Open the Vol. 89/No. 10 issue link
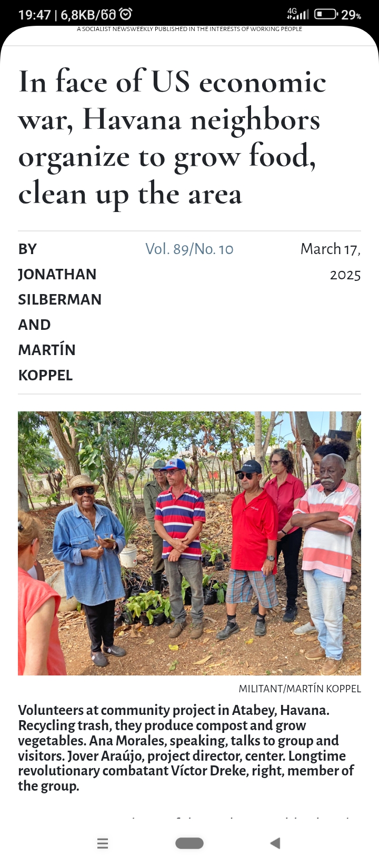Image resolution: width=379 pixels, height=868 pixels. [189, 249]
